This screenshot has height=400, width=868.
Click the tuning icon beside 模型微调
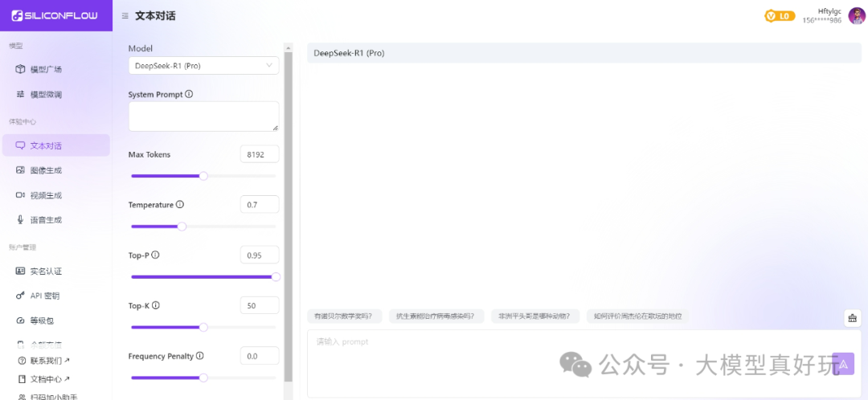20,94
